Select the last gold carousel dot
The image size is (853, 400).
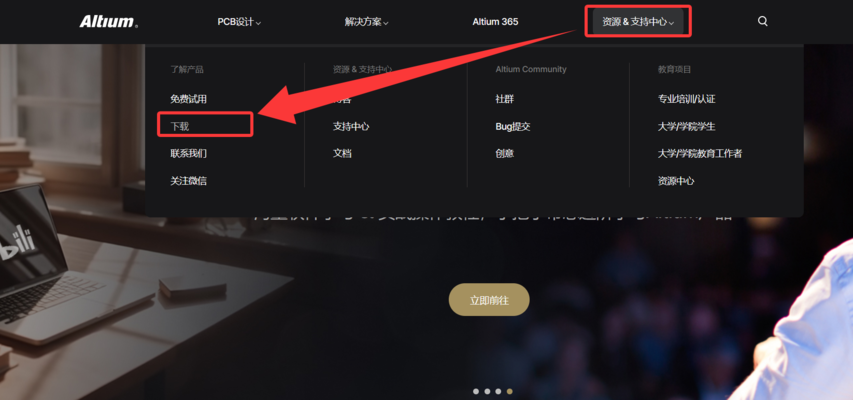509,391
